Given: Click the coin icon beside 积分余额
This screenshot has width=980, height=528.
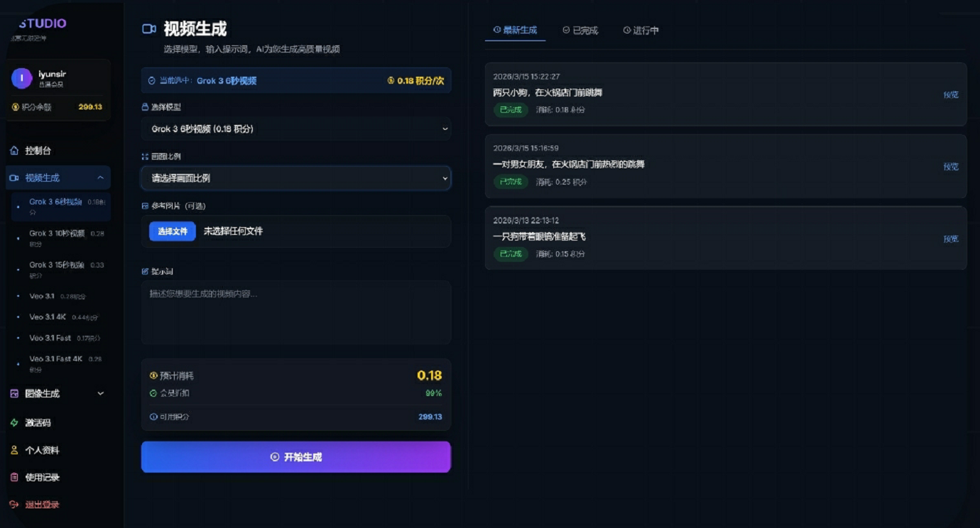Looking at the screenshot, I should tap(16, 107).
